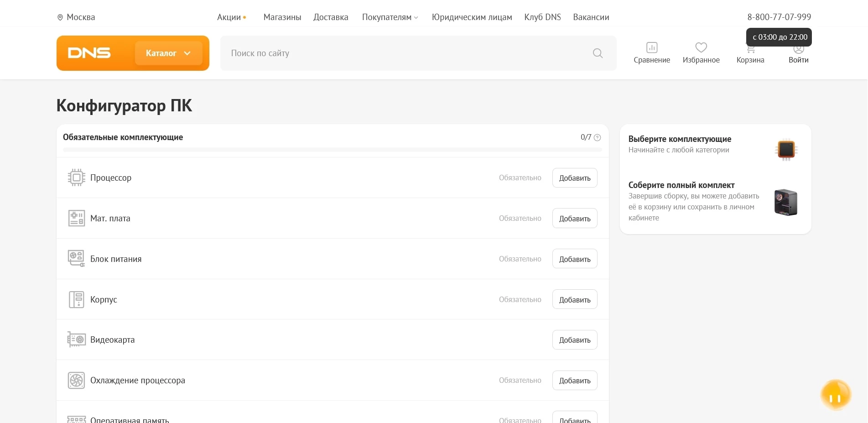Open Избранное favorites heart icon
This screenshot has height=423, width=868.
(x=701, y=48)
